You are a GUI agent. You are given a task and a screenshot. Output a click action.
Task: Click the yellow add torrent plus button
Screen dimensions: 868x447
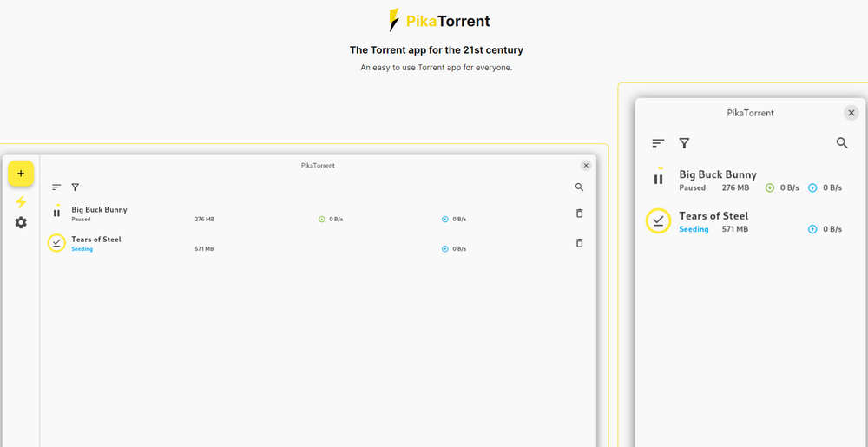21,174
